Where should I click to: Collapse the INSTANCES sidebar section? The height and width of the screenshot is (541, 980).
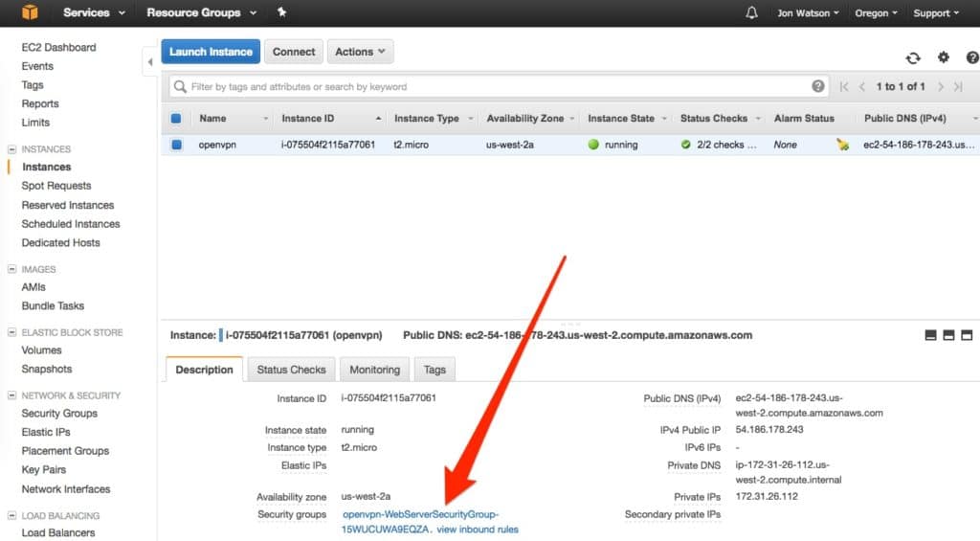tap(11, 149)
